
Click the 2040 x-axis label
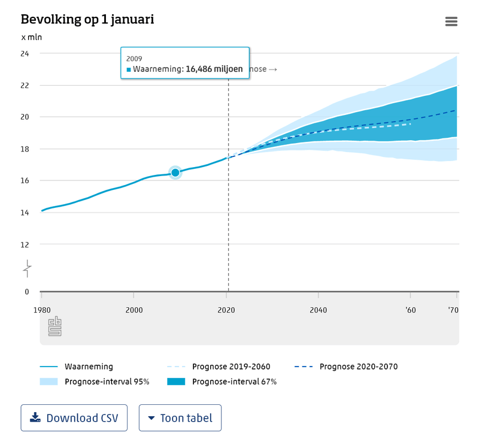319,310
